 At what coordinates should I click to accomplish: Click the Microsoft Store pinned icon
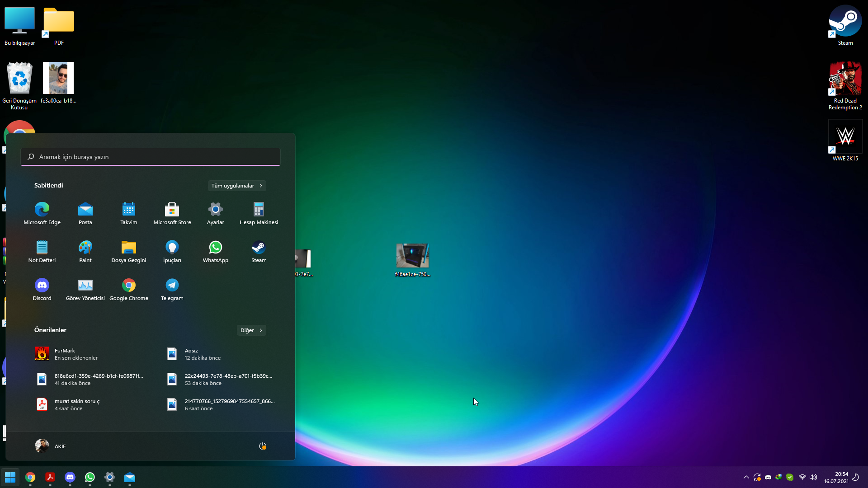tap(172, 213)
